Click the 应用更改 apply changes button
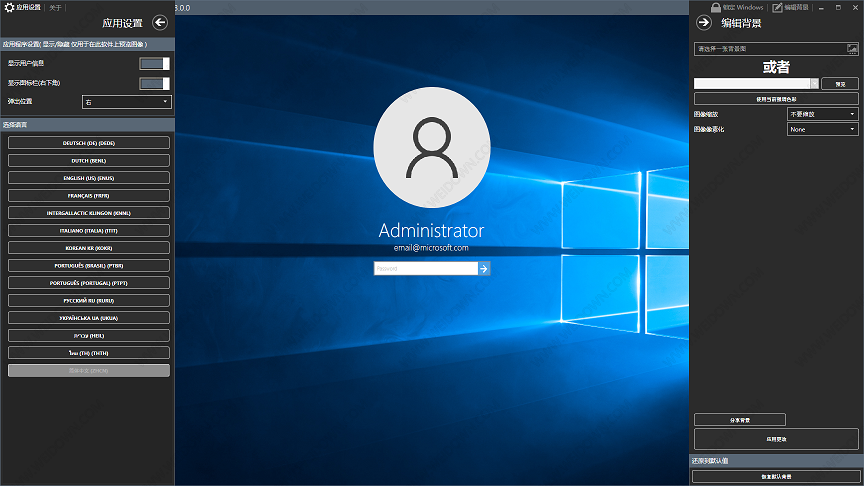Viewport: 864px width, 486px height. (x=776, y=439)
